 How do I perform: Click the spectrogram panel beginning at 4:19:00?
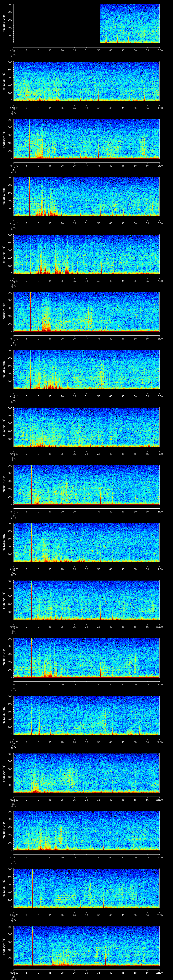(x=87, y=600)
